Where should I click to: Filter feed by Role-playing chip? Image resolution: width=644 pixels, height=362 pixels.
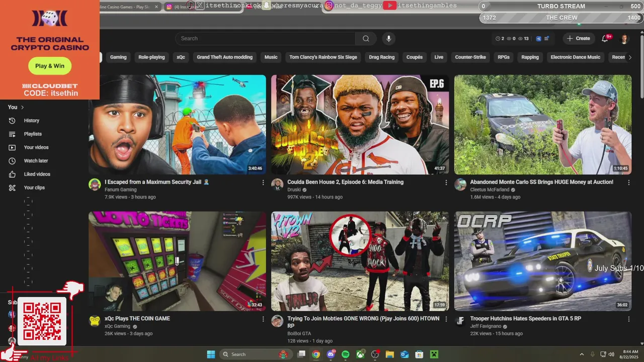pyautogui.click(x=151, y=57)
